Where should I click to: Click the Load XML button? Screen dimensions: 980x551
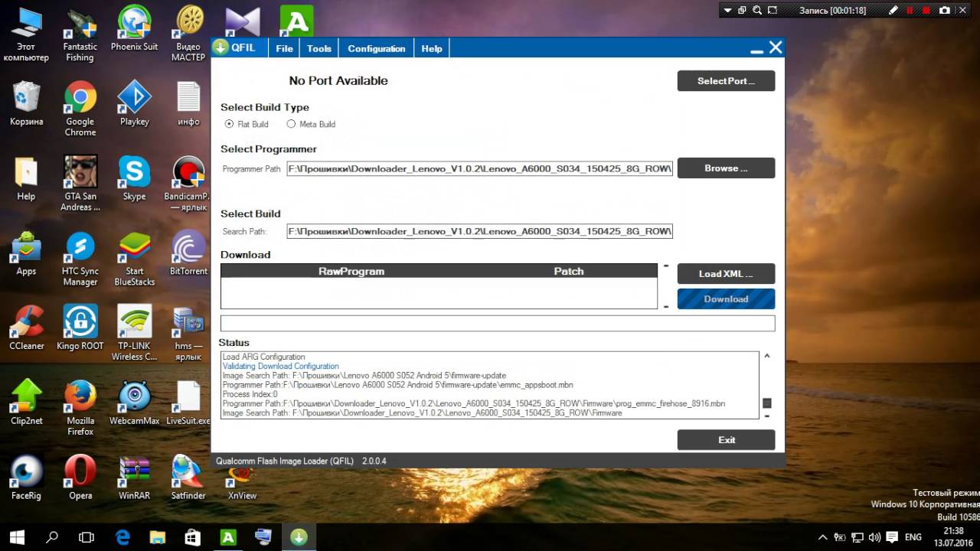[726, 273]
